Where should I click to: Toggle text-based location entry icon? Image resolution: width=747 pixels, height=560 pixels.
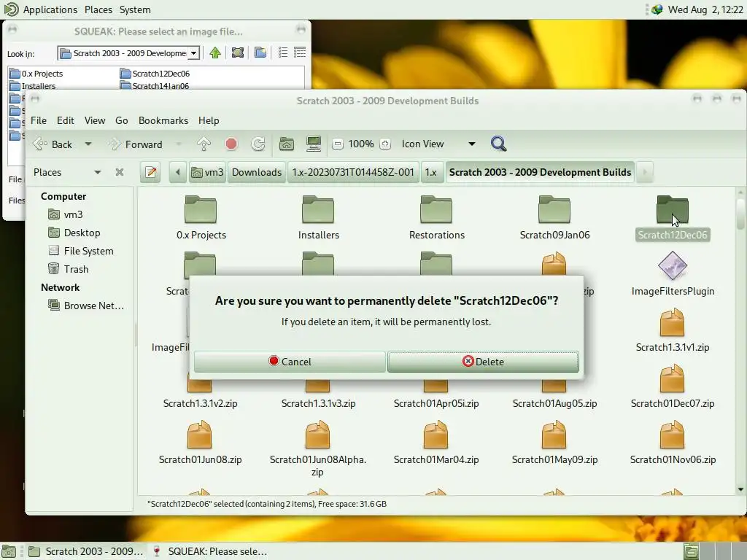pos(151,172)
